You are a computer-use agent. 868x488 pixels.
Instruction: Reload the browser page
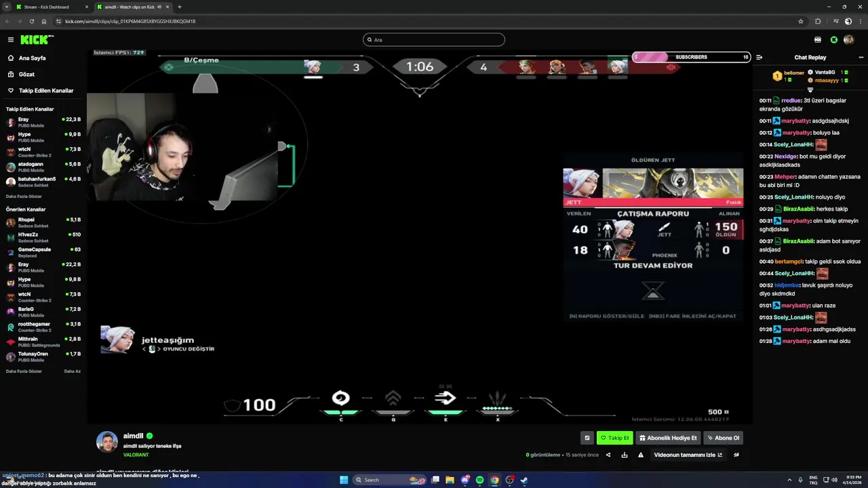pos(31,21)
